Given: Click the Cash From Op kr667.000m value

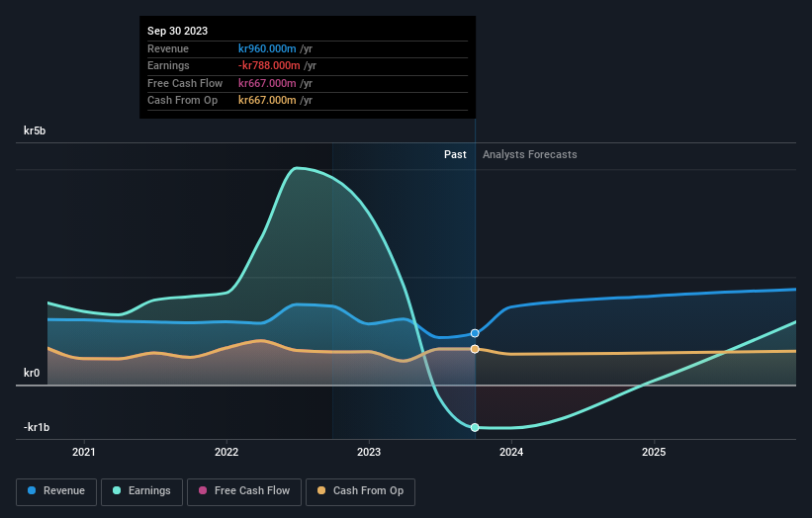Looking at the screenshot, I should click(x=267, y=101).
